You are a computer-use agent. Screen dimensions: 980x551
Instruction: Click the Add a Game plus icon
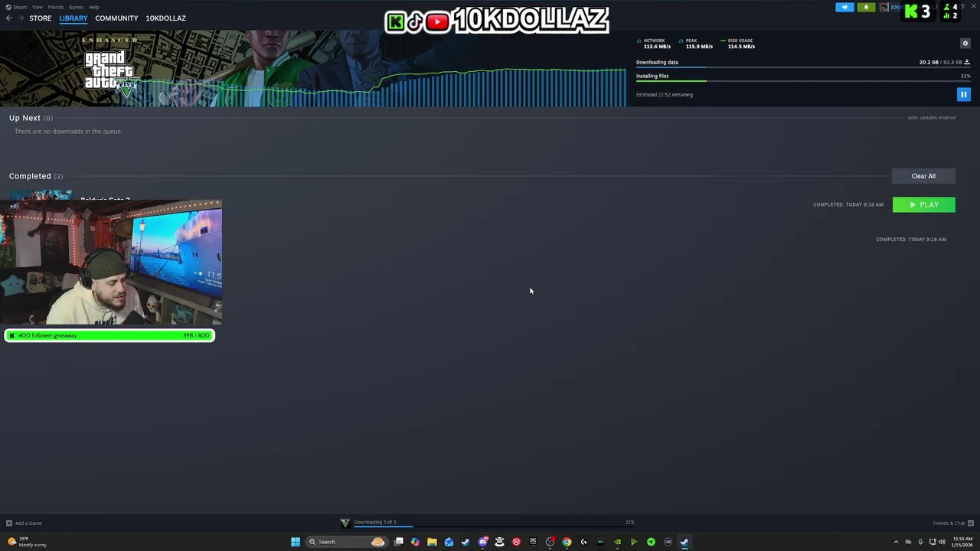click(x=9, y=523)
